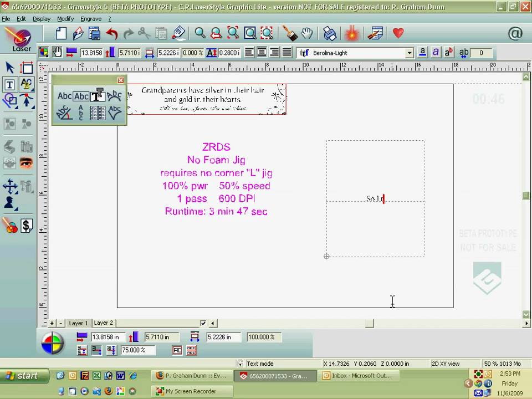Click the 5.2226 in field at bottom

coord(223,337)
